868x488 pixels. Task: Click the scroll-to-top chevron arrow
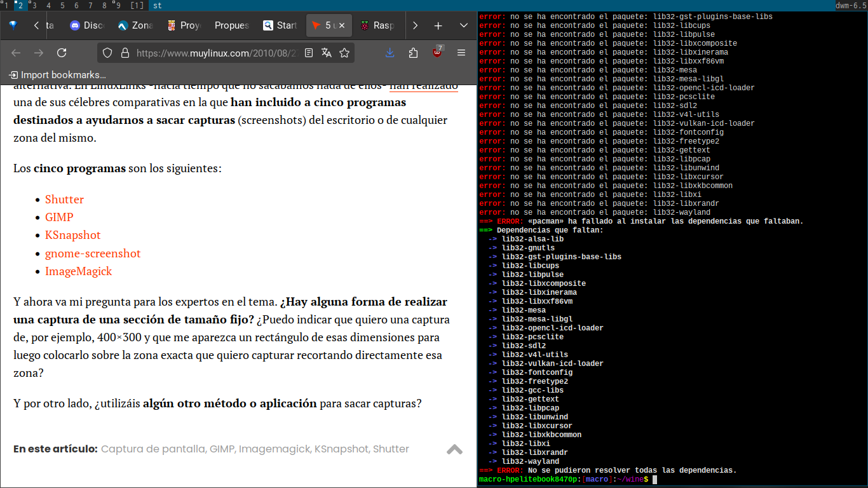454,449
